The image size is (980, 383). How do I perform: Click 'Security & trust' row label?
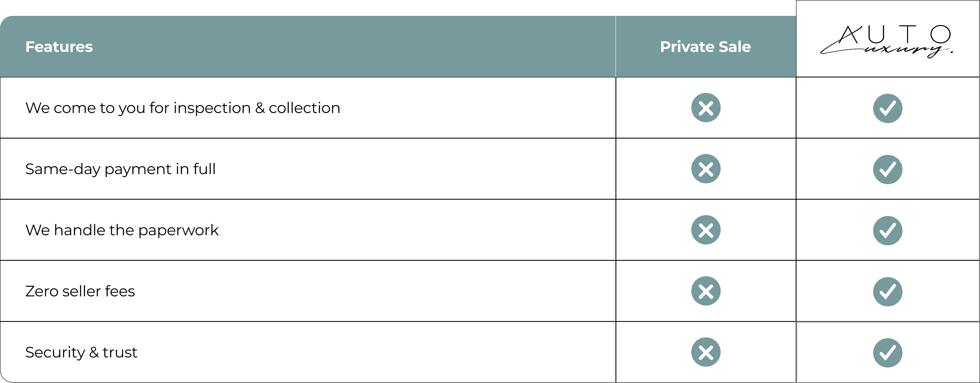click(x=81, y=352)
